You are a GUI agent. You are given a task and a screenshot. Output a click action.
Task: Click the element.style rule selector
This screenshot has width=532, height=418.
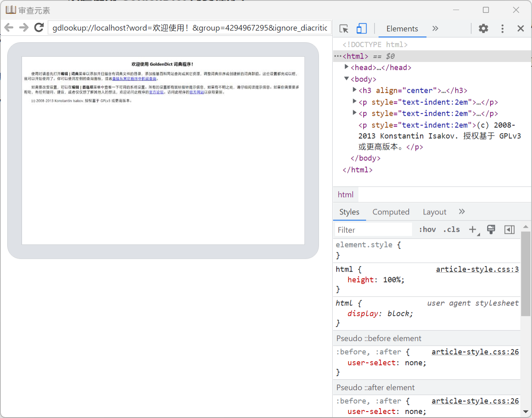[x=364, y=245]
